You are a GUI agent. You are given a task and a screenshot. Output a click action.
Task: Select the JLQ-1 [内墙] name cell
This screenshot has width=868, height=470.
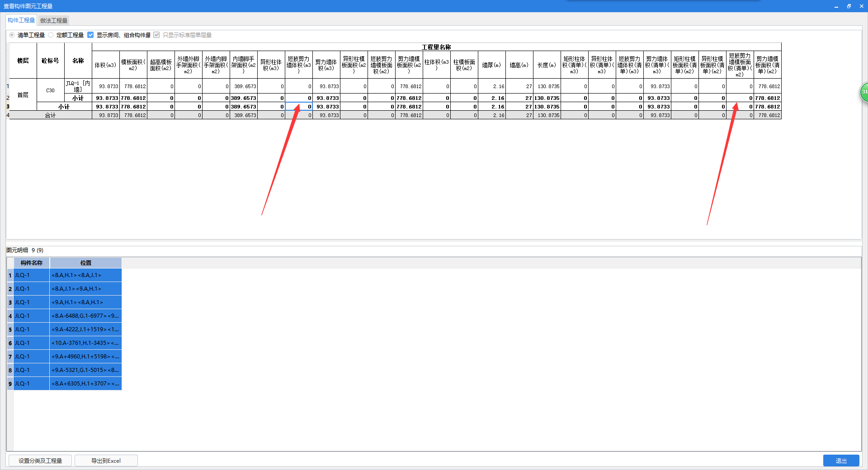(x=78, y=86)
